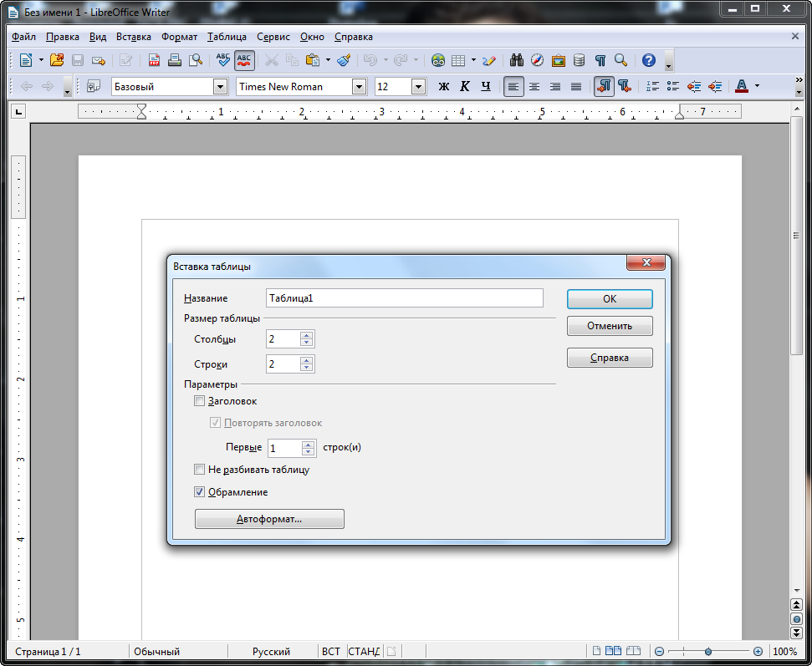The image size is (812, 666).
Task: Click the Название table name field
Action: coord(404,298)
